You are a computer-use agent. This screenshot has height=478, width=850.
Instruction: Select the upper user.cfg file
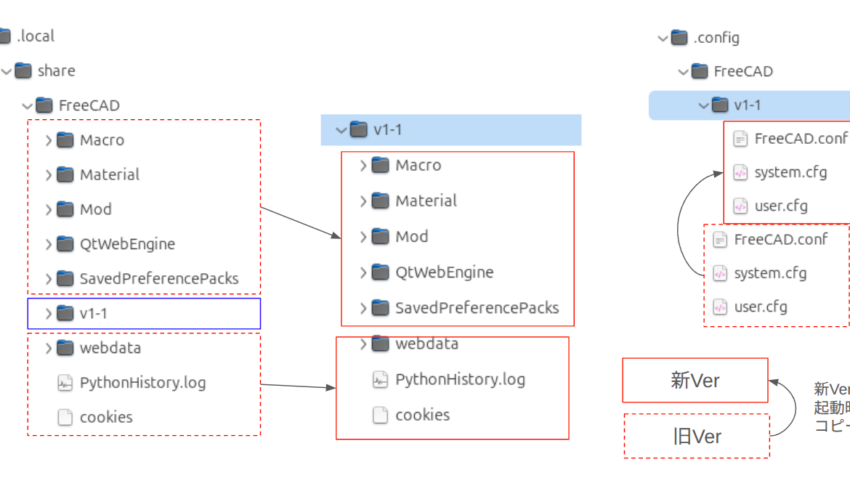(x=780, y=206)
